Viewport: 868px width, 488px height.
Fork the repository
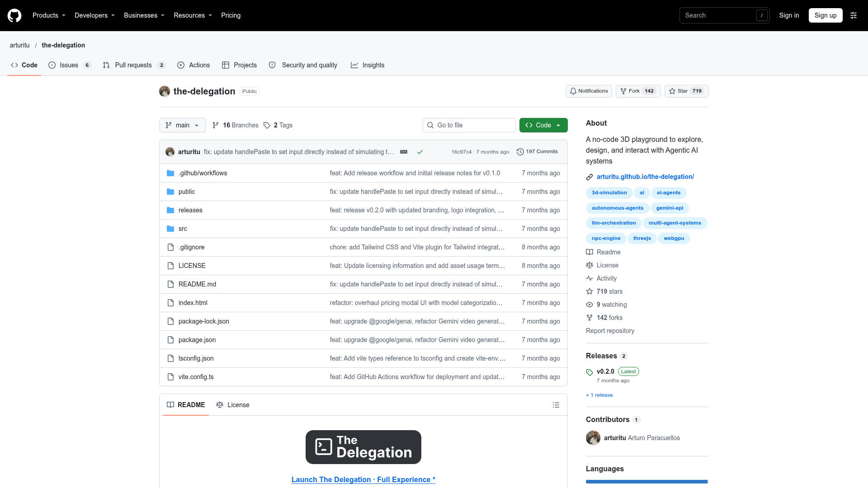tap(638, 91)
